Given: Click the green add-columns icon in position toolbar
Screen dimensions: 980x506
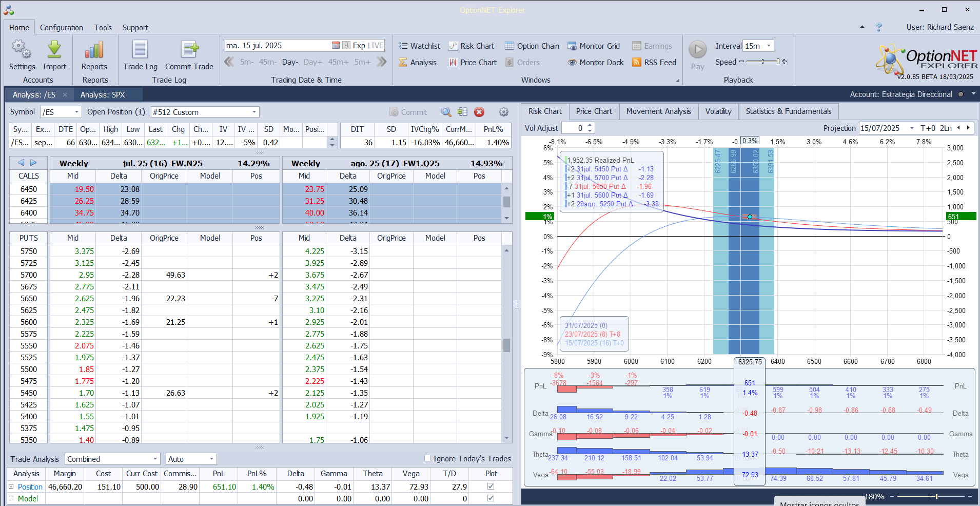Looking at the screenshot, I should coord(463,112).
